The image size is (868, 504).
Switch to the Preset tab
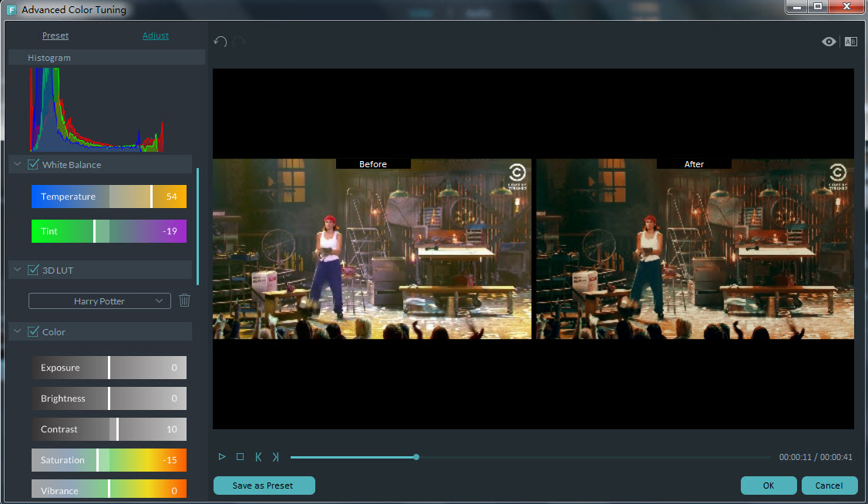point(56,35)
